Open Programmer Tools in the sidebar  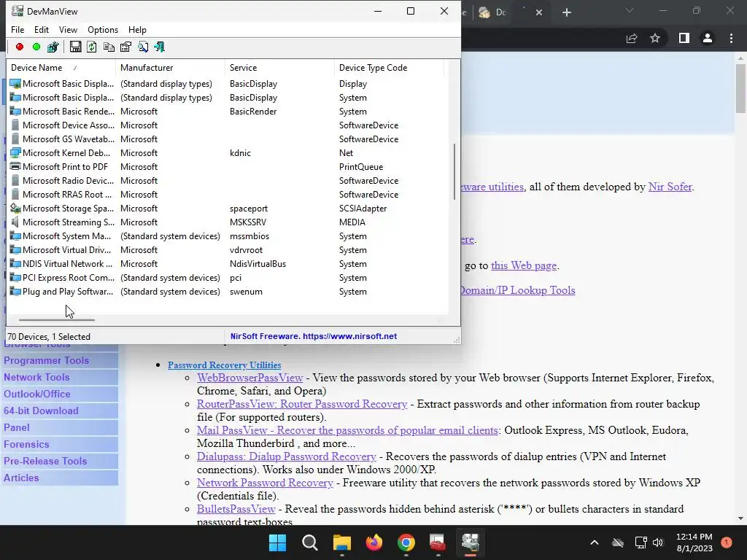[46, 360]
